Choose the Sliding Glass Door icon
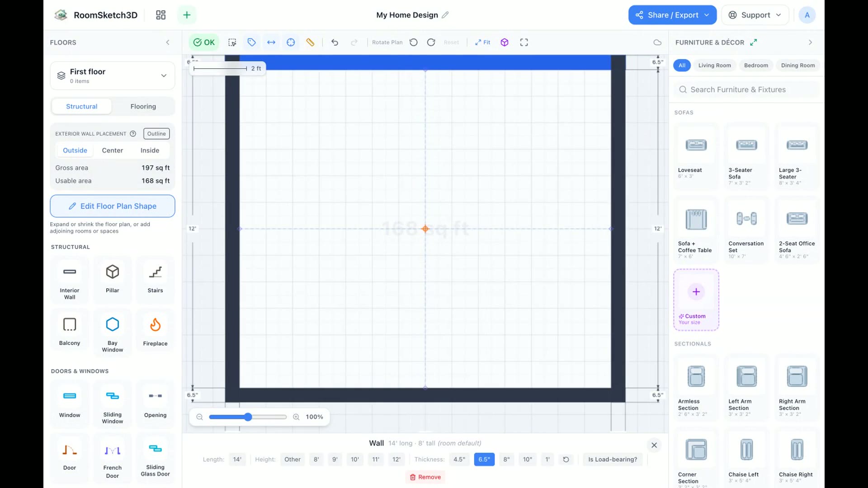 pyautogui.click(x=155, y=457)
